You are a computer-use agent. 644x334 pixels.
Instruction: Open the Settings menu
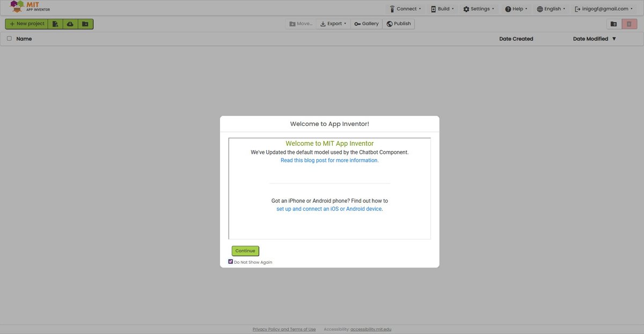(x=479, y=9)
